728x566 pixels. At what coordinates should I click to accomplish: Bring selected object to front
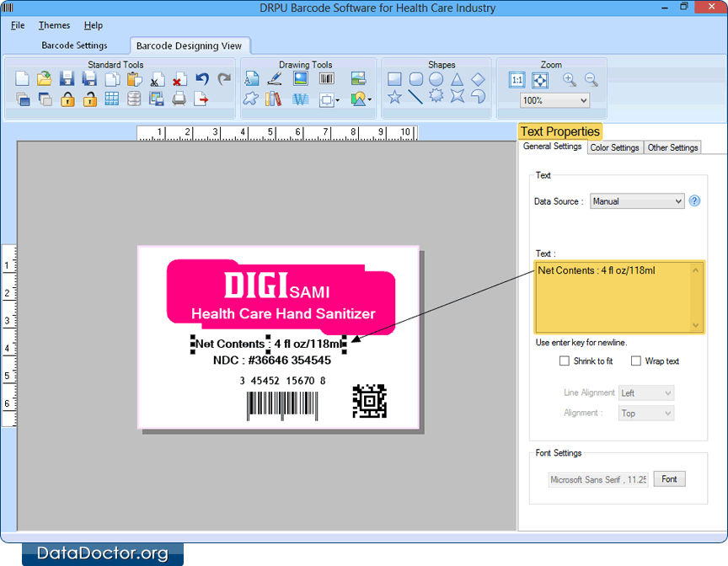pyautogui.click(x=22, y=99)
